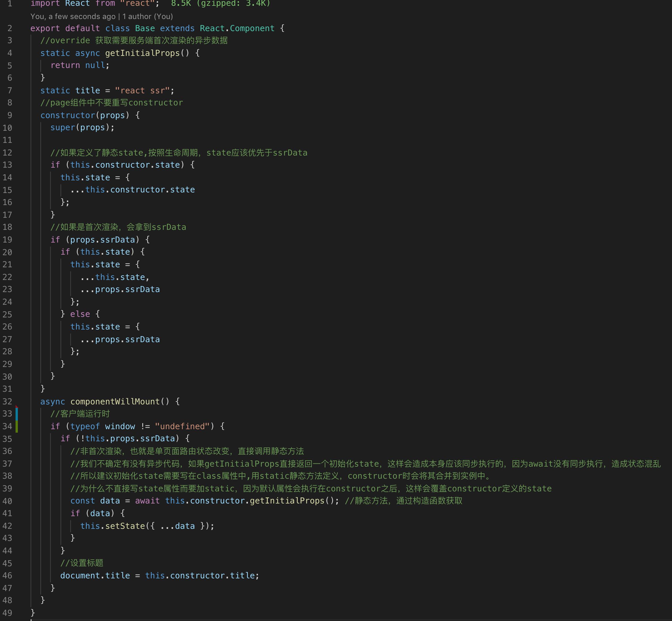Screen dimensions: 672x621
Task: Click the "constructor" keyword on line 9
Action: coord(68,115)
